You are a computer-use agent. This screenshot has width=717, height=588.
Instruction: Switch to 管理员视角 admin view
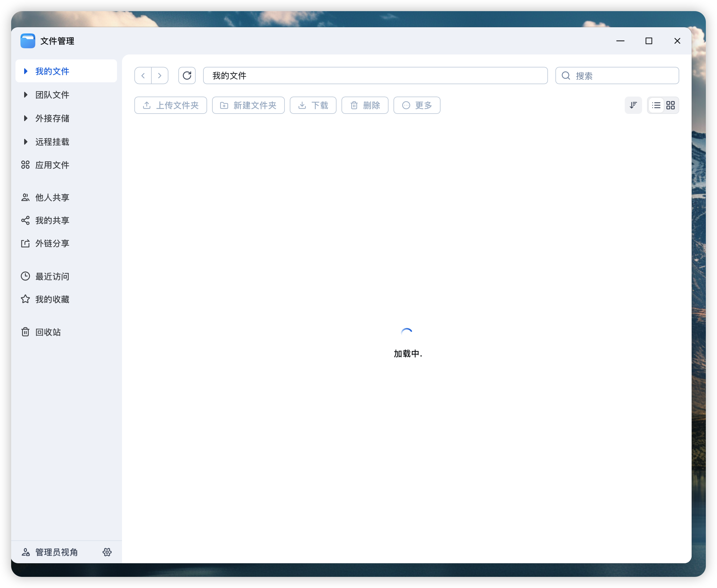click(56, 552)
